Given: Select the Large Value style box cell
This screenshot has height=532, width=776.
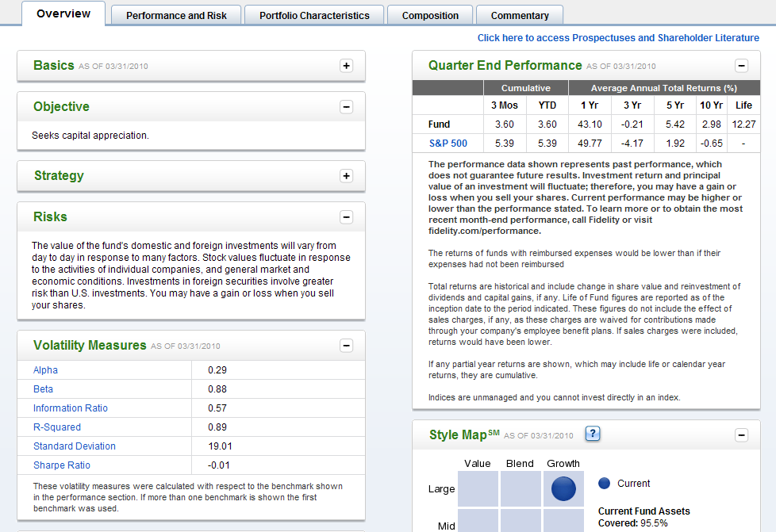Looking at the screenshot, I should (x=478, y=488).
